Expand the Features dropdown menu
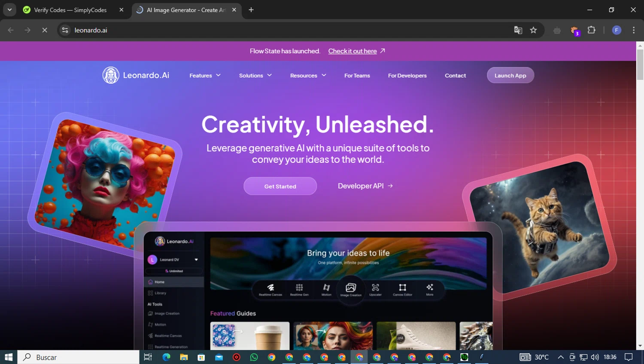 205,76
